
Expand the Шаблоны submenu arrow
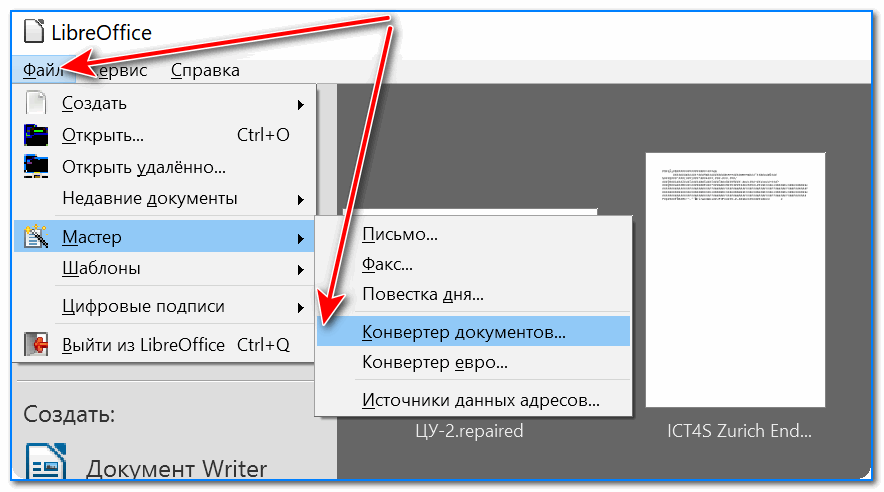301,270
